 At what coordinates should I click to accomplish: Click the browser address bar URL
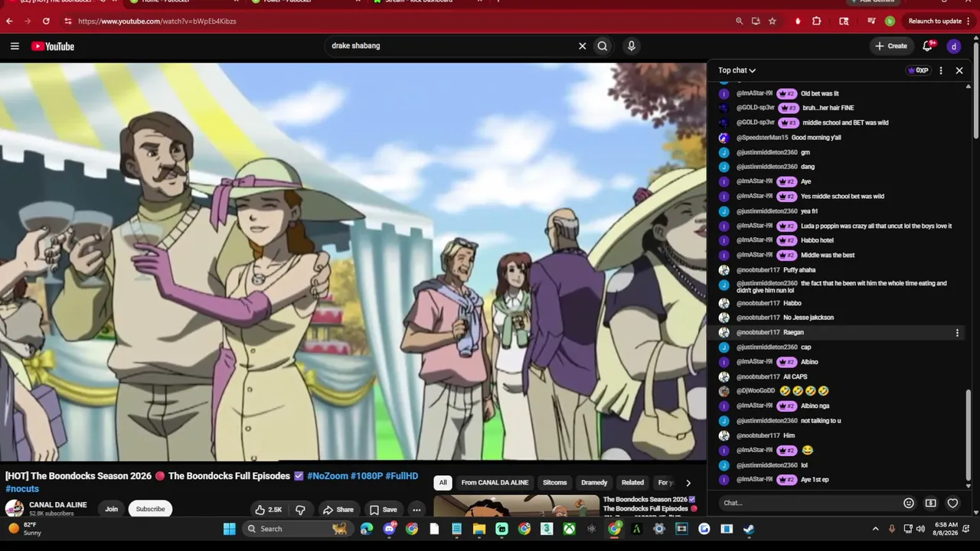tap(157, 21)
